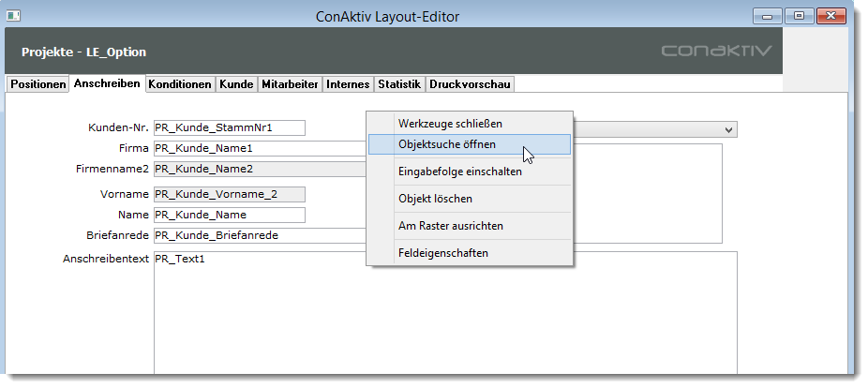
Task: Expand the dropdown arrow at top right
Action: pyautogui.click(x=728, y=129)
